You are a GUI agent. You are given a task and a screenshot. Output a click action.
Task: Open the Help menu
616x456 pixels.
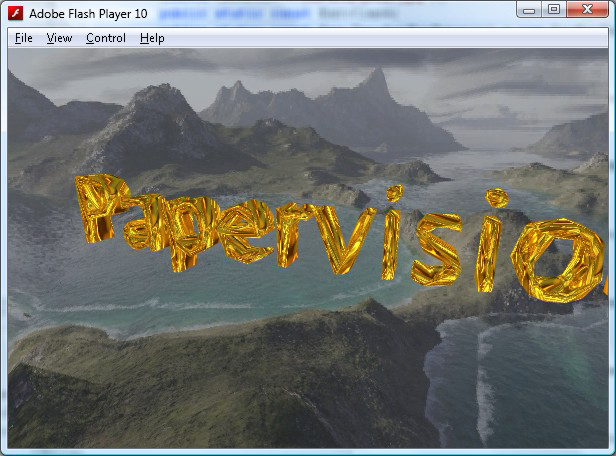pos(152,38)
